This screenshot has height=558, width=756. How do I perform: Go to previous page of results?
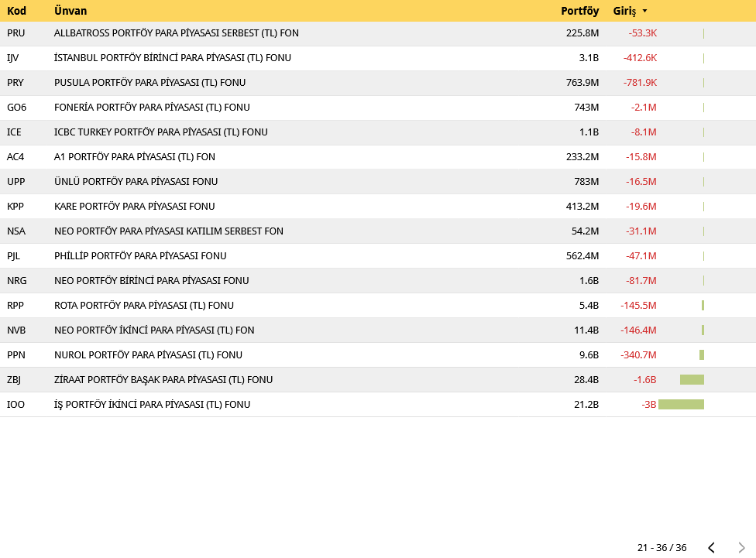pyautogui.click(x=711, y=547)
